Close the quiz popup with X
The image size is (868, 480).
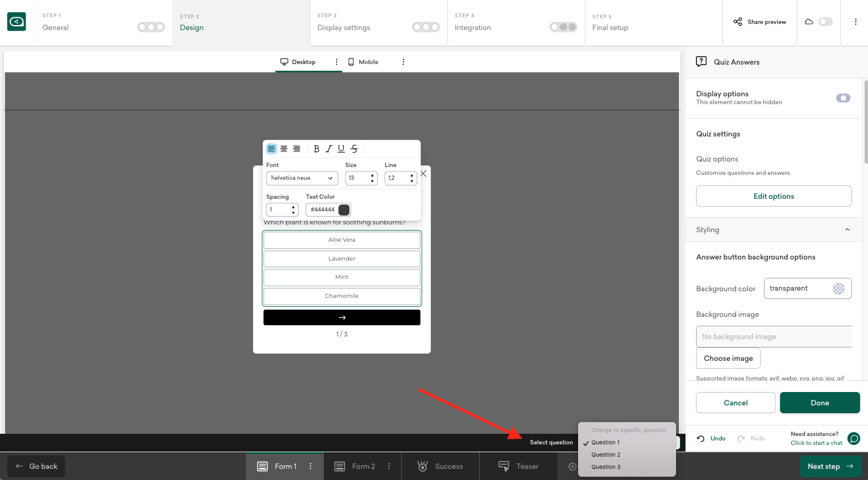click(x=423, y=174)
